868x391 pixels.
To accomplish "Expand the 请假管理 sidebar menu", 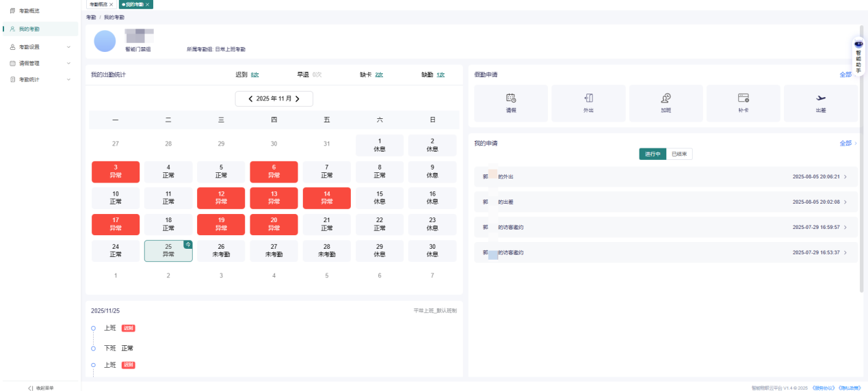I will pyautogui.click(x=40, y=63).
